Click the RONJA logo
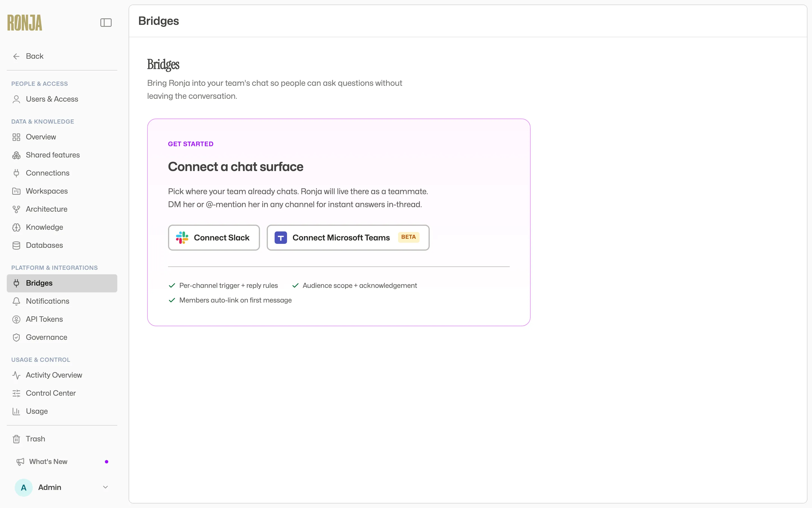Image resolution: width=812 pixels, height=508 pixels. click(25, 23)
